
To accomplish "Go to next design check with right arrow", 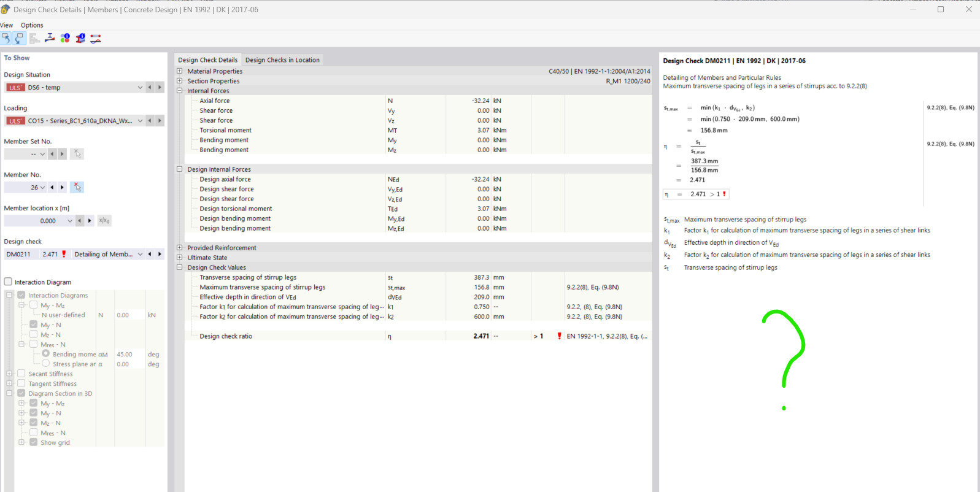I will pos(160,254).
